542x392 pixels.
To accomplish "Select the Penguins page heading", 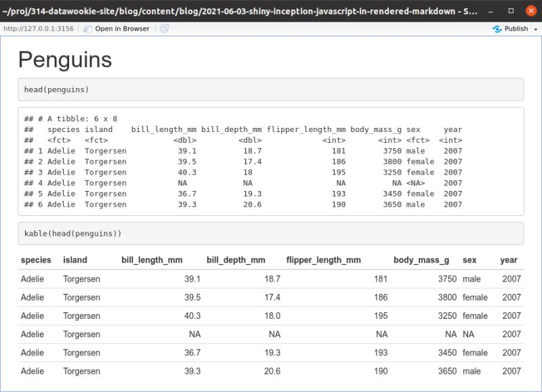I will 66,60.
